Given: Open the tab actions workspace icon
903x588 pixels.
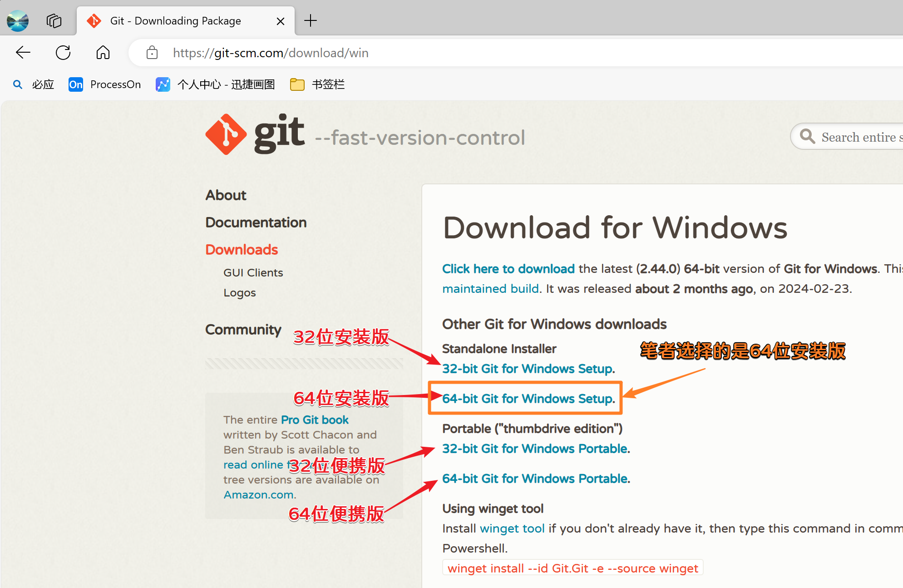Looking at the screenshot, I should tap(54, 21).
